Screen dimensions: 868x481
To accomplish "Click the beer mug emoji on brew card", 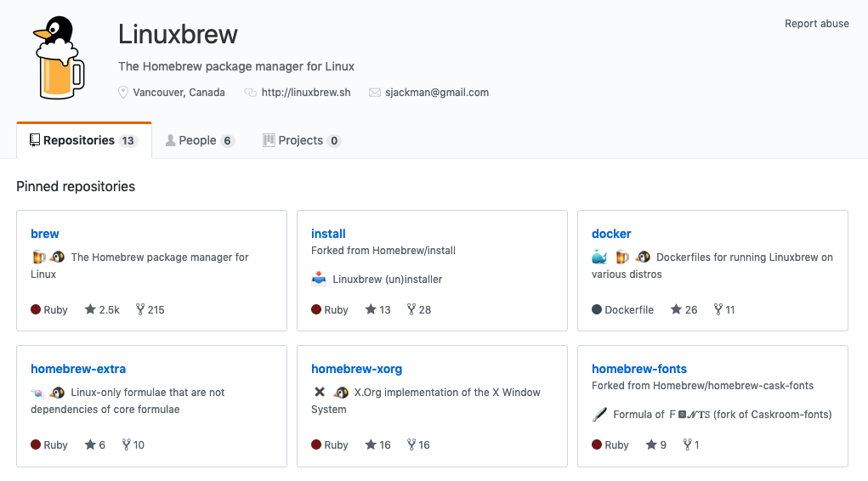I will [x=39, y=257].
